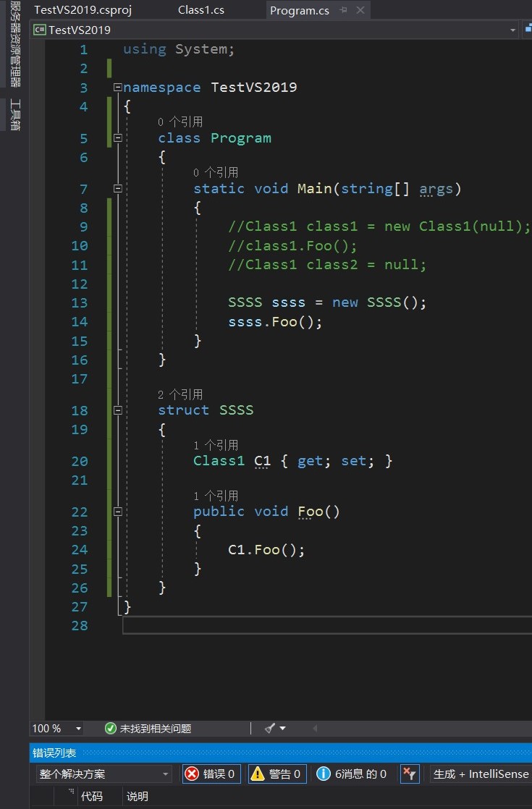532x809 pixels.
Task: Sort by the description column header
Action: point(138,797)
